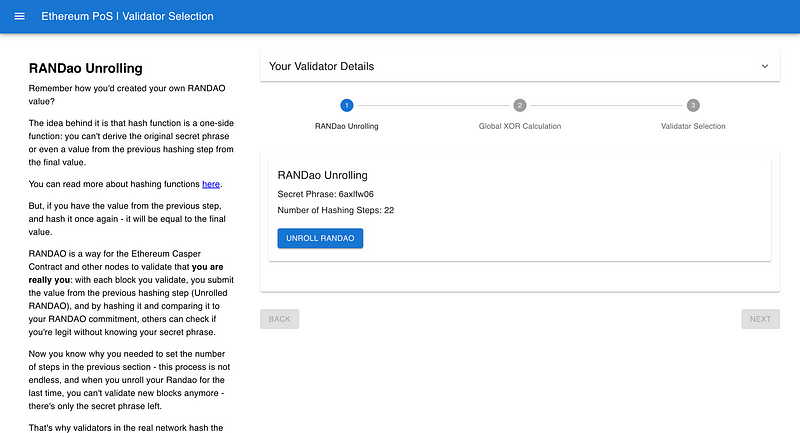This screenshot has height=433, width=800.
Task: Select the Validator Selection step label
Action: [693, 126]
